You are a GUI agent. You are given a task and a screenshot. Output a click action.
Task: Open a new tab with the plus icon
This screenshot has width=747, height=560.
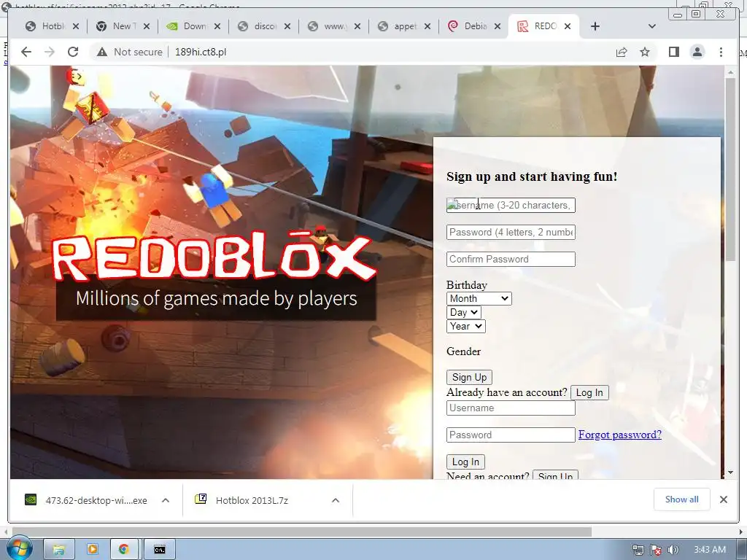[x=595, y=26]
